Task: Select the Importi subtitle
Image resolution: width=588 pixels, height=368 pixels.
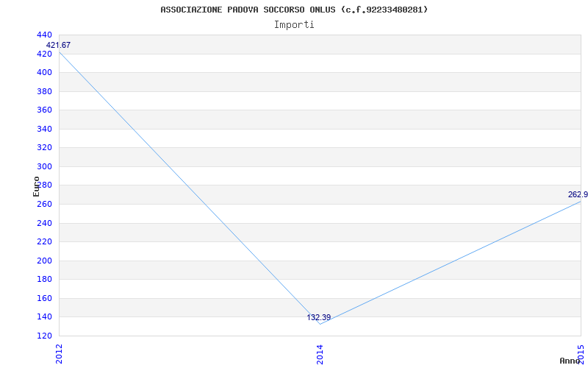Action: pos(294,25)
